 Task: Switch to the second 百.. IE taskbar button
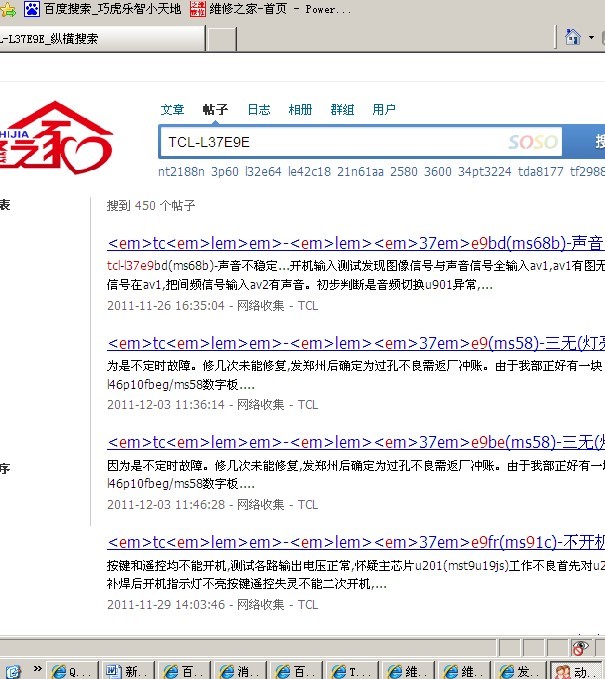[297, 671]
